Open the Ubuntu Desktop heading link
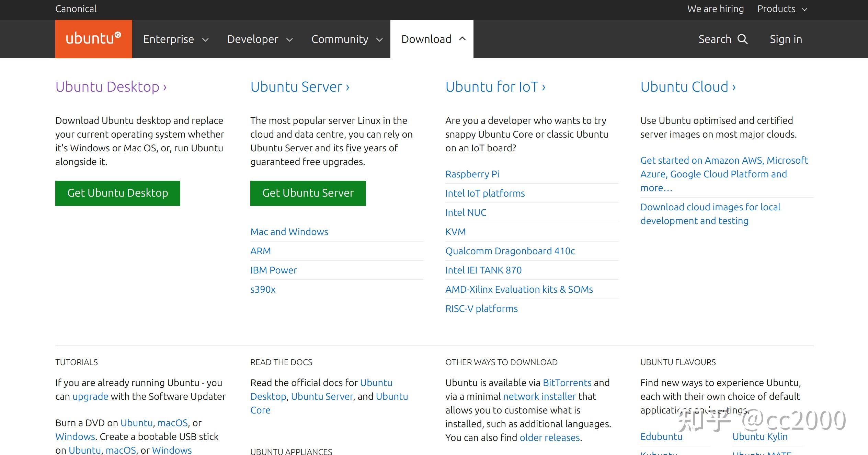The image size is (868, 455). point(111,87)
